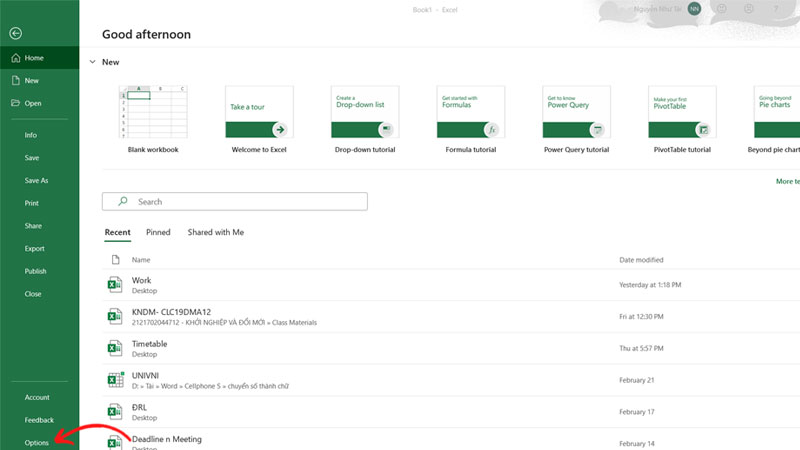Click in the Search input field
Viewport: 800px width, 450px height.
coord(240,201)
